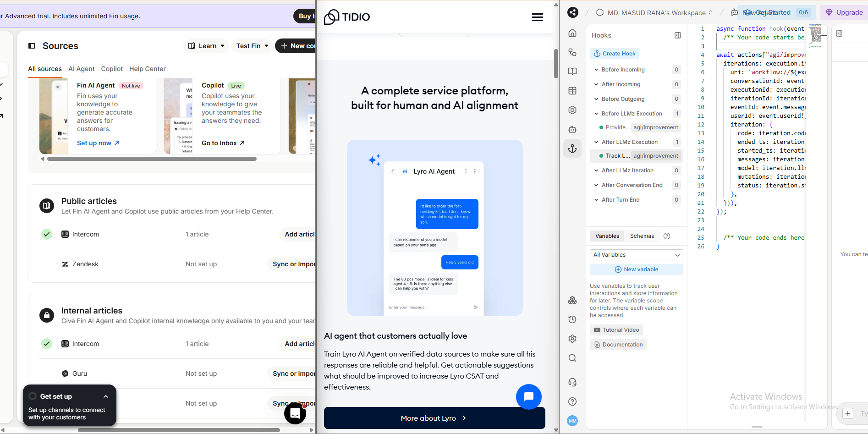
Task: Open the version history clock icon
Action: [572, 319]
